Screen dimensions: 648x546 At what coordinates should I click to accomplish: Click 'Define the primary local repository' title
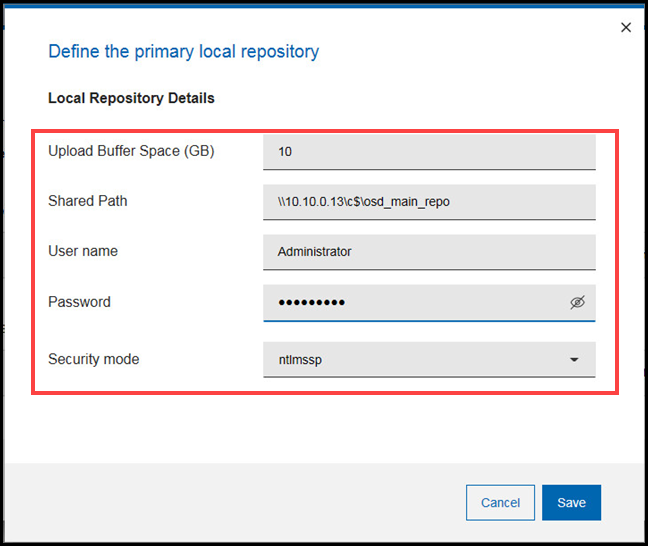183,52
